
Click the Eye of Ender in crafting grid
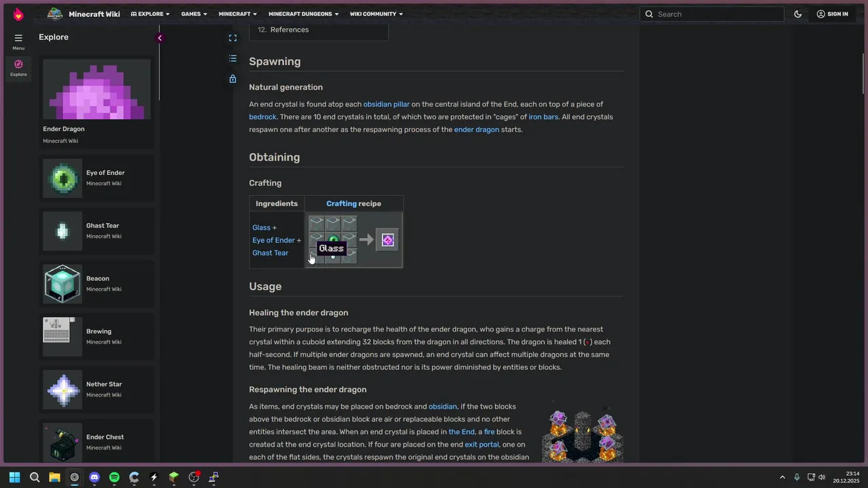333,240
